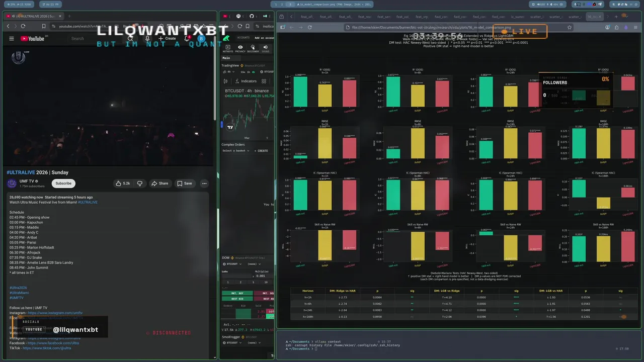This screenshot has width=644, height=362.
Task: Dislike the ULTRALIVE video
Action: pos(139,184)
